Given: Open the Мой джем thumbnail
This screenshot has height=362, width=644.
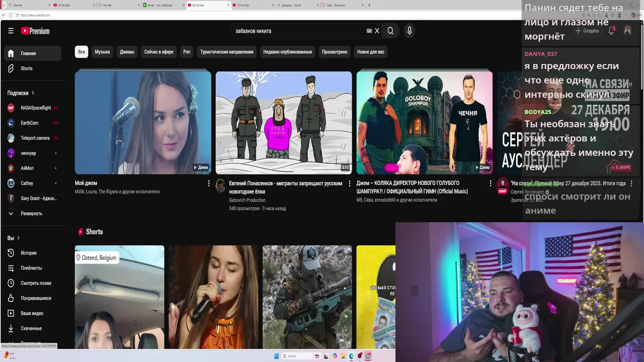Looking at the screenshot, I should pyautogui.click(x=143, y=123).
